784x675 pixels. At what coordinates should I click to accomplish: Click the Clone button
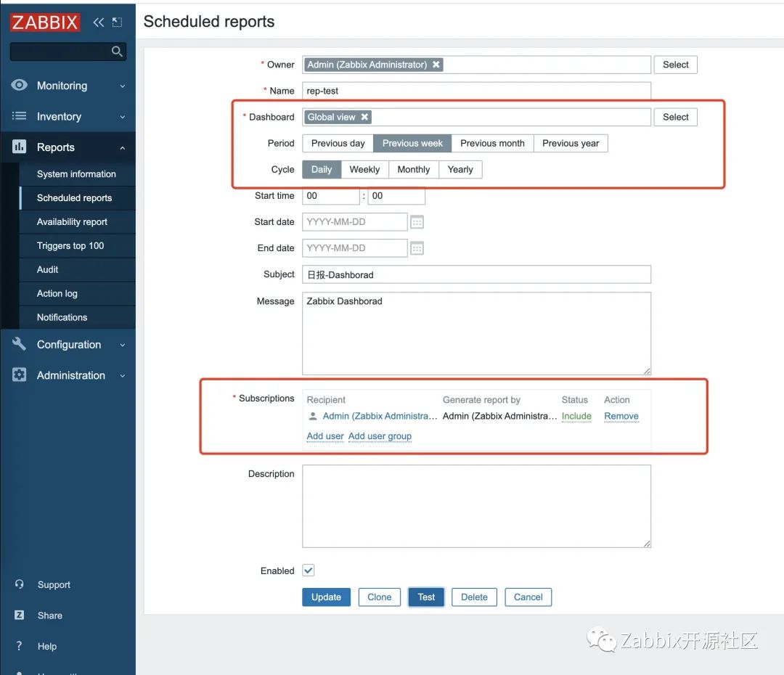pos(380,597)
